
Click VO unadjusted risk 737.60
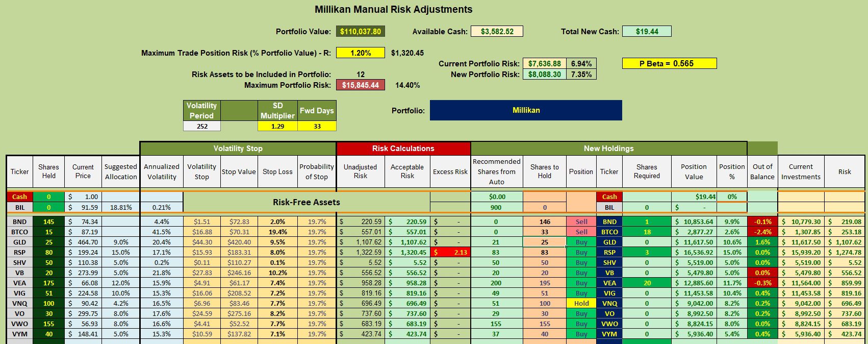tap(361, 313)
